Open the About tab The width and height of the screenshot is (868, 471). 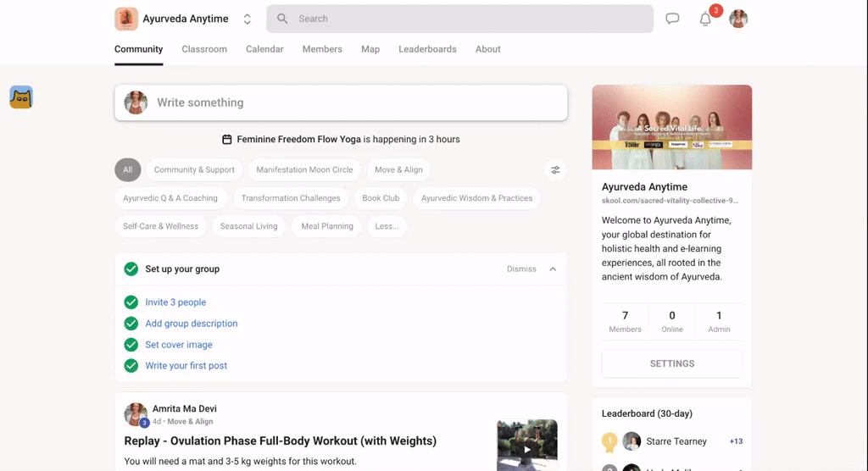click(487, 49)
